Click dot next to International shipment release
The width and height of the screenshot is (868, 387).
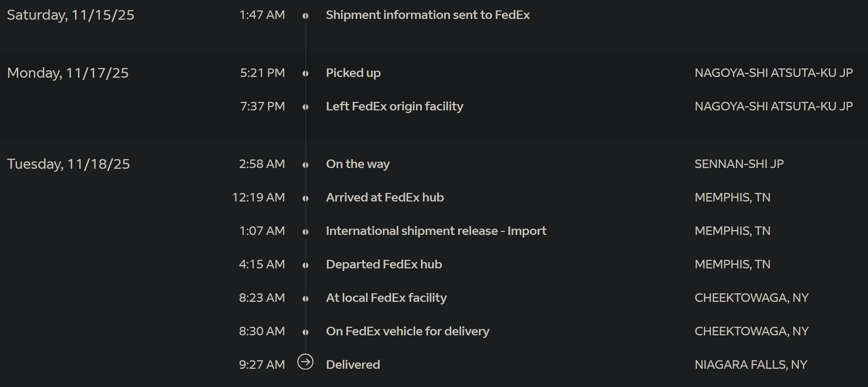305,232
